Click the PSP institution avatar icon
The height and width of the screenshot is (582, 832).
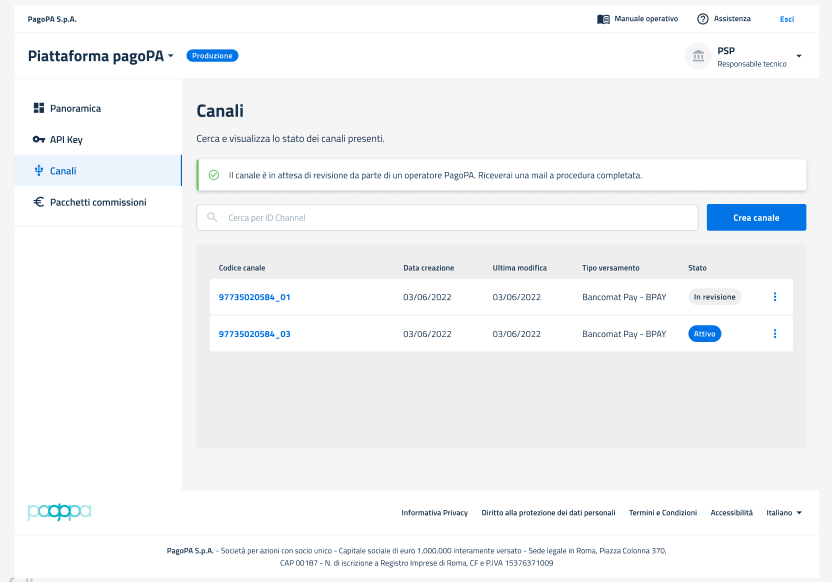pyautogui.click(x=697, y=56)
